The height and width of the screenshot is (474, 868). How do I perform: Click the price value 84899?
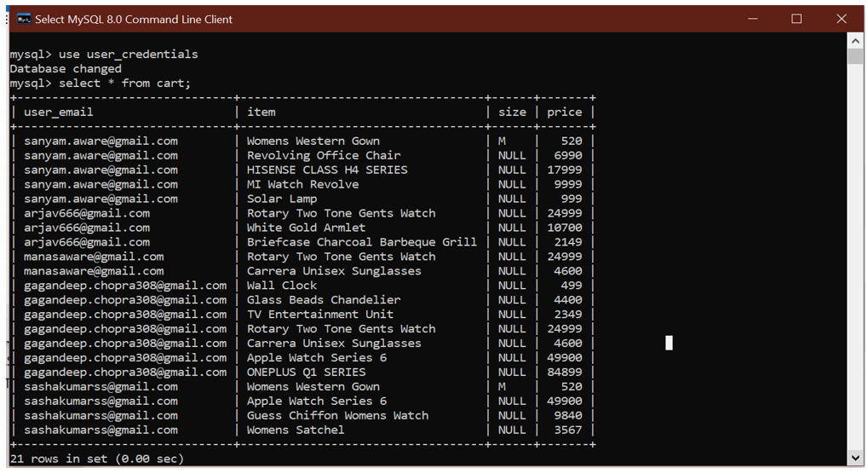565,372
